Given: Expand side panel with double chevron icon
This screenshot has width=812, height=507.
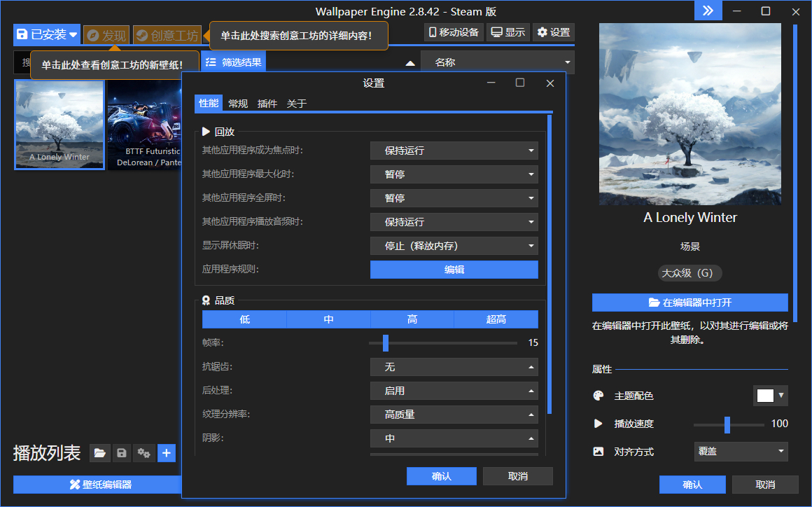Looking at the screenshot, I should pyautogui.click(x=708, y=11).
